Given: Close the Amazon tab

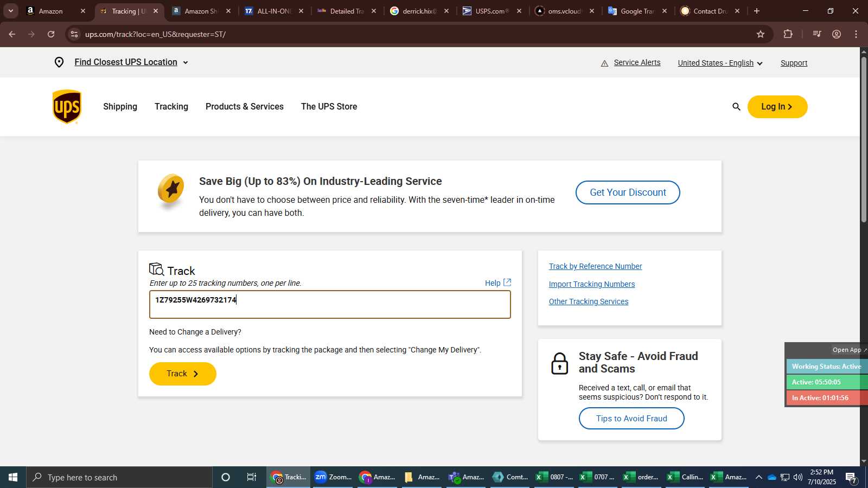Looking at the screenshot, I should point(83,11).
